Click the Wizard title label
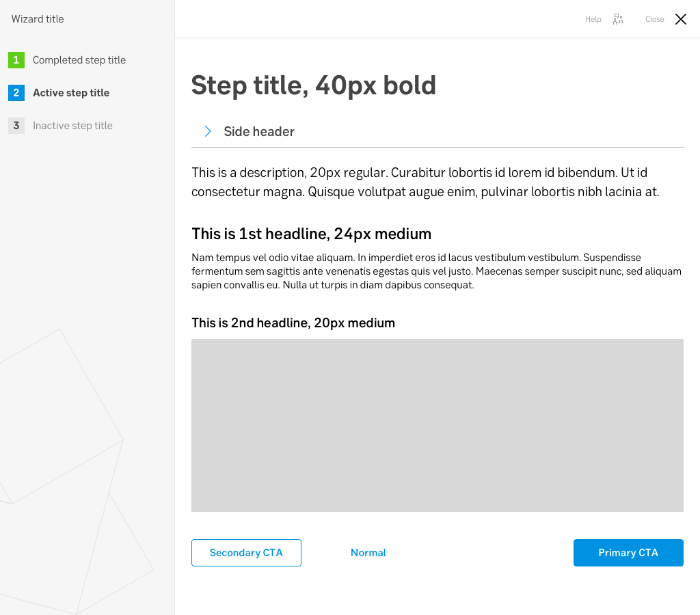 click(x=38, y=19)
